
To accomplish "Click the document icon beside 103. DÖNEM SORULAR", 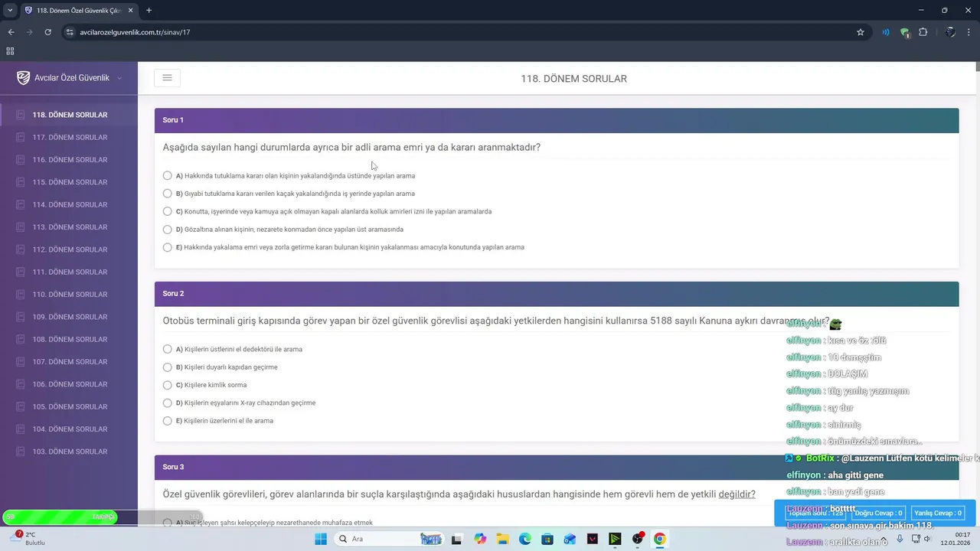I will point(21,452).
